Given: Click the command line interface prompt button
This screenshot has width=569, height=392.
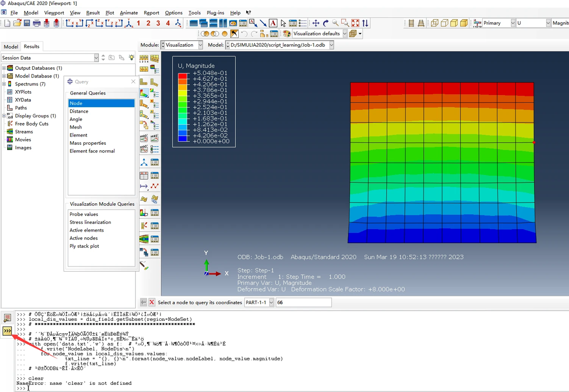Looking at the screenshot, I should [7, 331].
